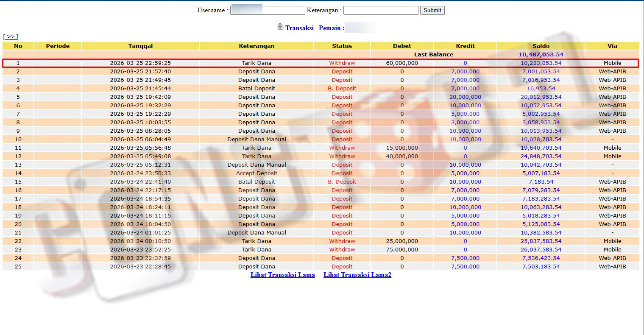Screen dimensions: 644x335
Task: Click the Transaksi heading link
Action: click(x=299, y=28)
